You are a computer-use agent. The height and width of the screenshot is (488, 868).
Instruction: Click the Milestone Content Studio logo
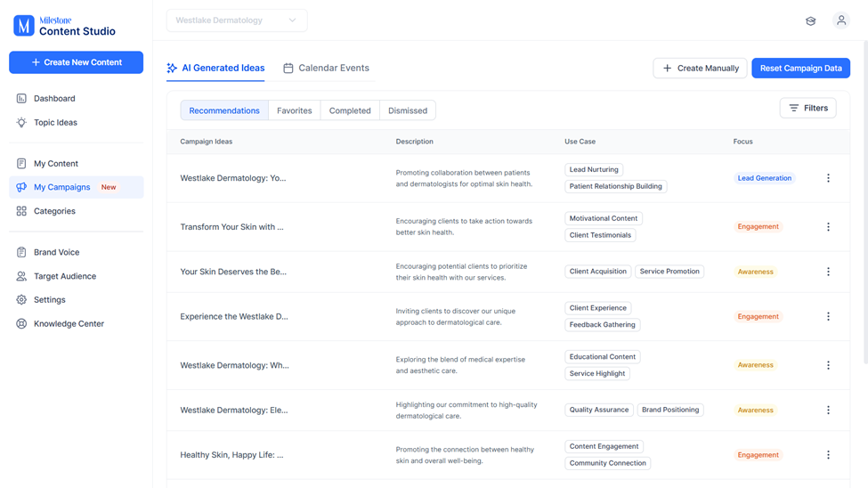(64, 26)
